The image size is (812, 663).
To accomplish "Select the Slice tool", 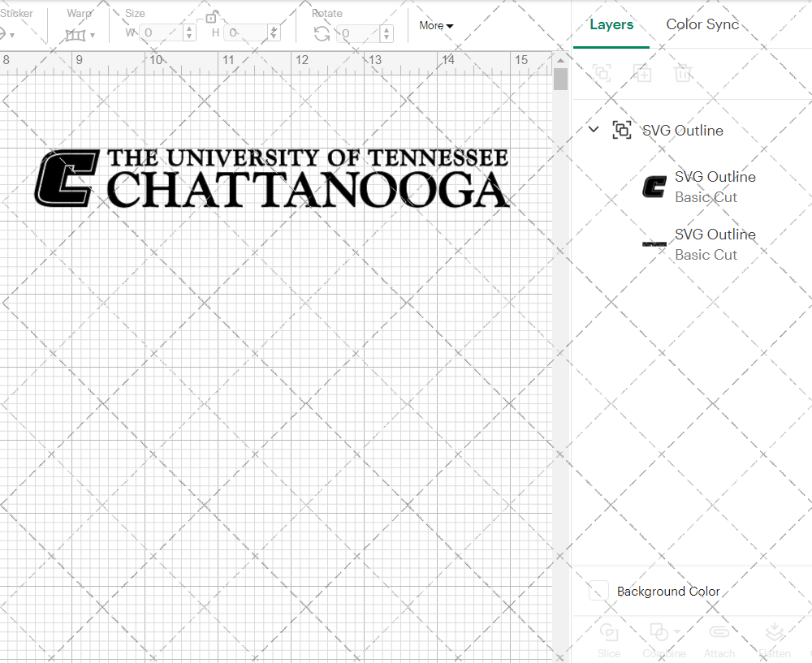I will [x=609, y=641].
